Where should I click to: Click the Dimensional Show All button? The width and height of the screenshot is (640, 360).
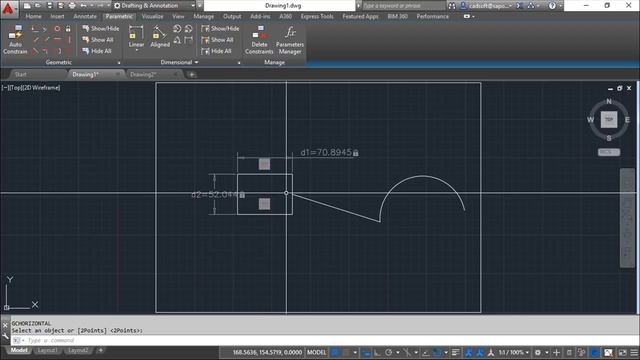click(x=218, y=40)
